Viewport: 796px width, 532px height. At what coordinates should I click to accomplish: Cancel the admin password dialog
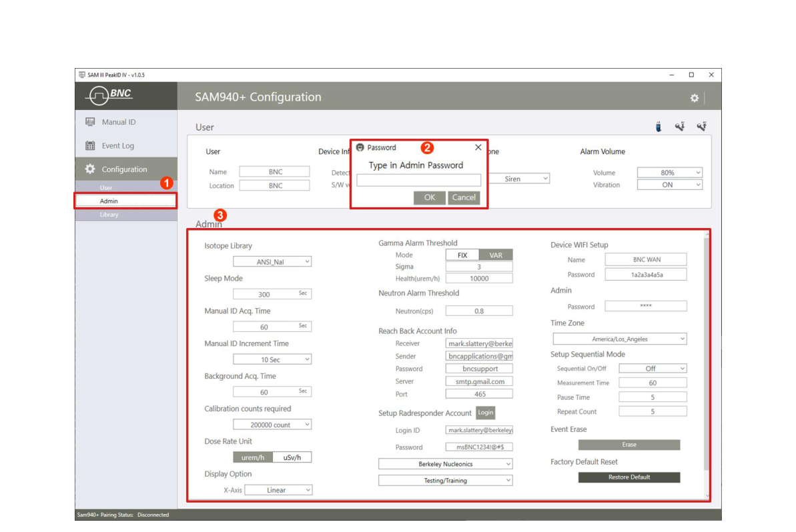pos(464,197)
